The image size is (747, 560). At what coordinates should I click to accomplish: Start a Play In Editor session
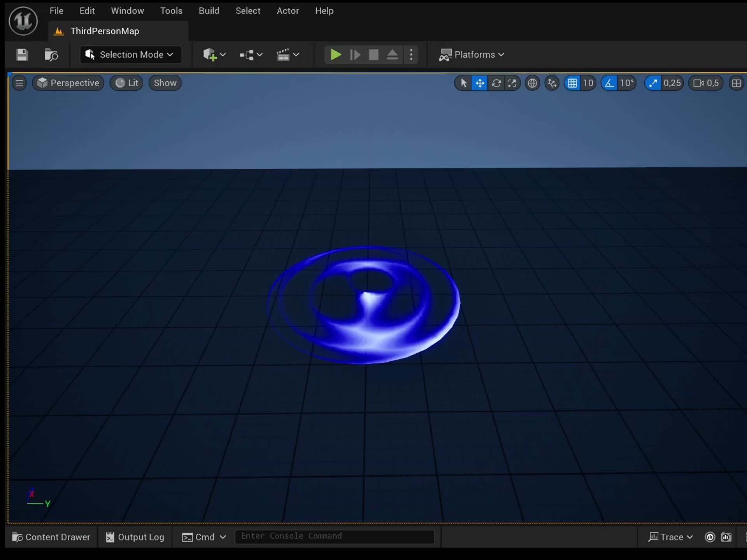point(335,55)
